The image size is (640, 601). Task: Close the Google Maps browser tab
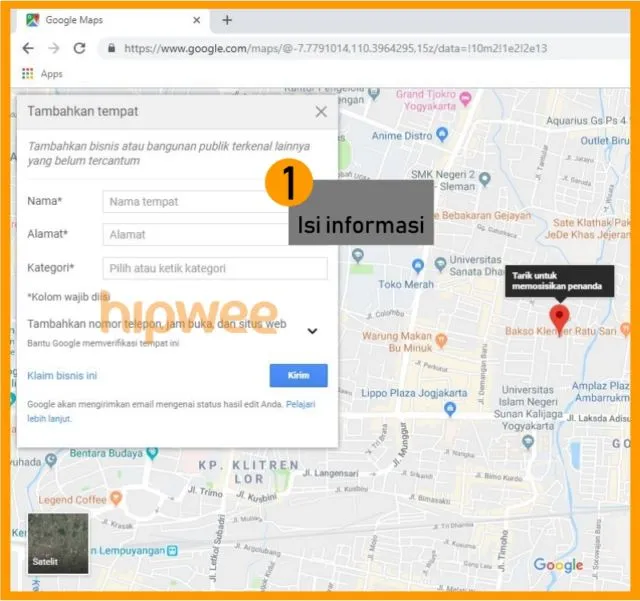click(196, 20)
